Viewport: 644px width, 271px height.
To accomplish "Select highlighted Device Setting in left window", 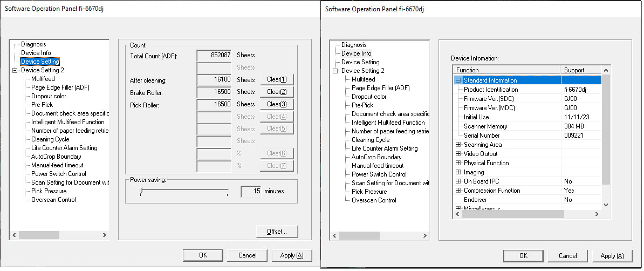I will coord(40,62).
